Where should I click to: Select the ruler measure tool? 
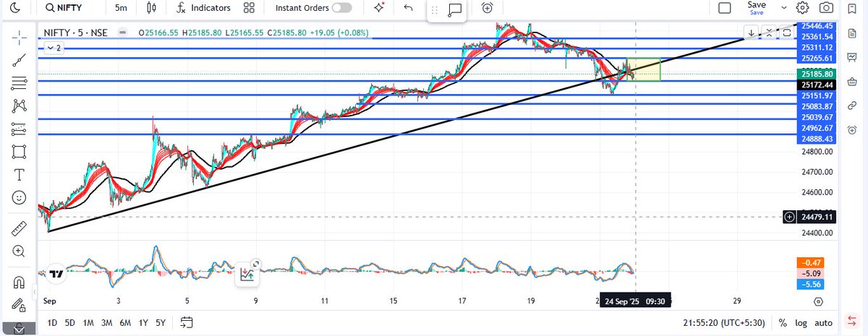pyautogui.click(x=19, y=228)
